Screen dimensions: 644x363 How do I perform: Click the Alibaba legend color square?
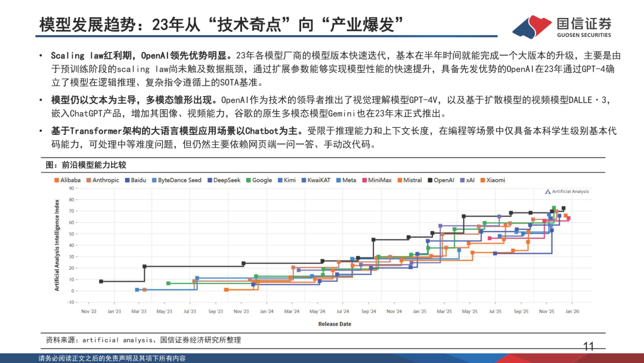coord(57,180)
